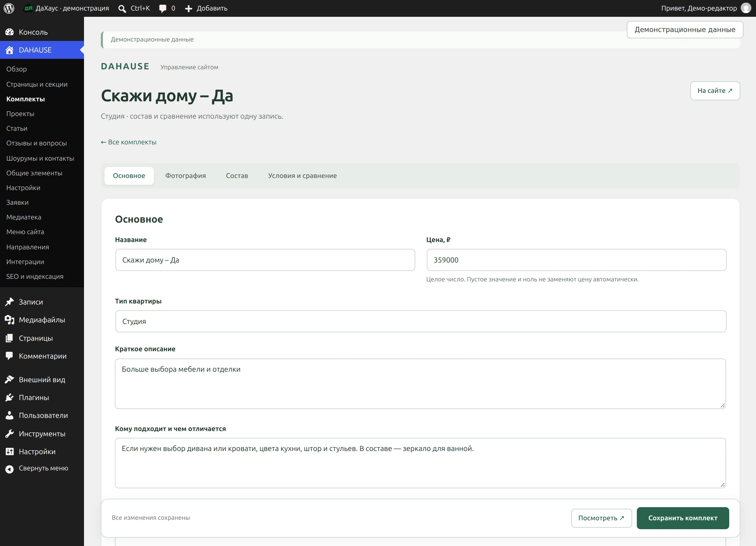Click the Плагины plug icon
756x546 pixels.
click(x=9, y=397)
